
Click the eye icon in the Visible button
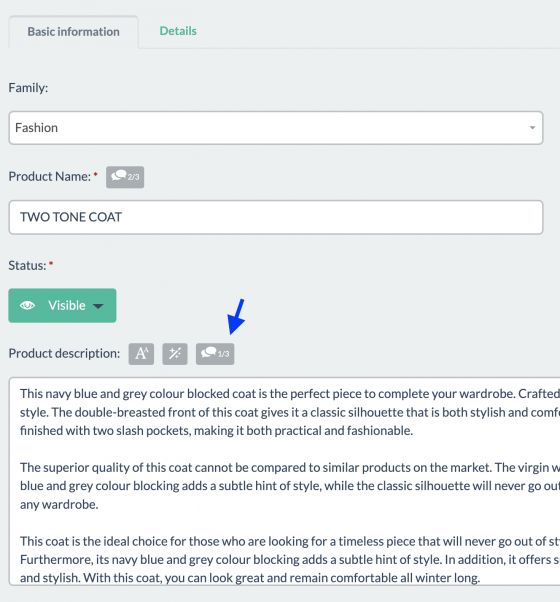point(27,306)
